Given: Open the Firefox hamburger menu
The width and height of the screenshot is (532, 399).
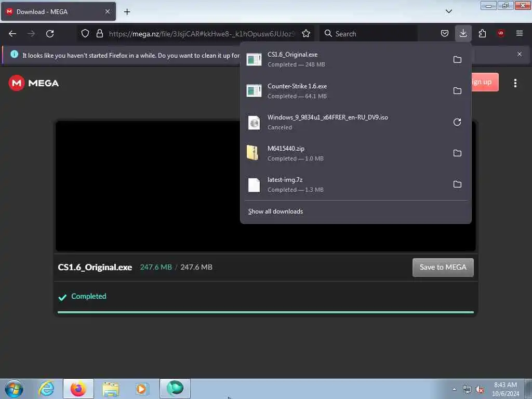Looking at the screenshot, I should (520, 33).
